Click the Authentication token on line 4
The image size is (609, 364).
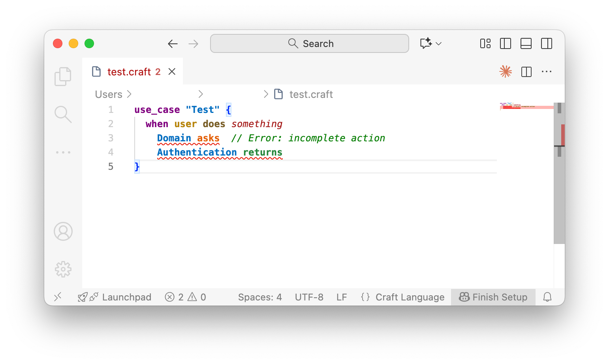pos(197,152)
